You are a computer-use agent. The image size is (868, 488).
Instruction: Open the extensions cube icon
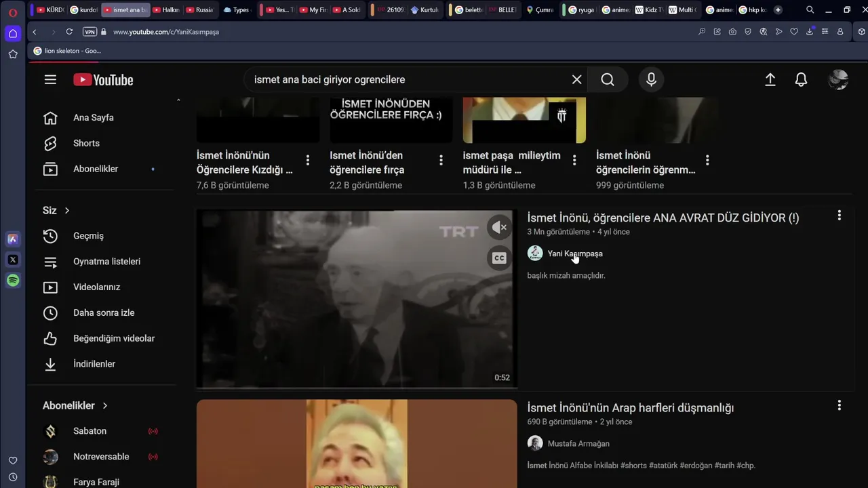(861, 32)
